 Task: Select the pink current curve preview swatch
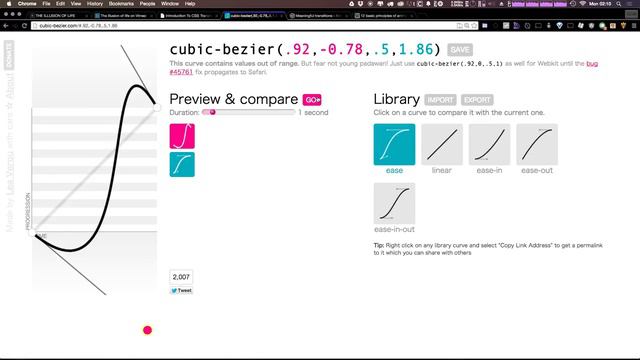coord(182,136)
